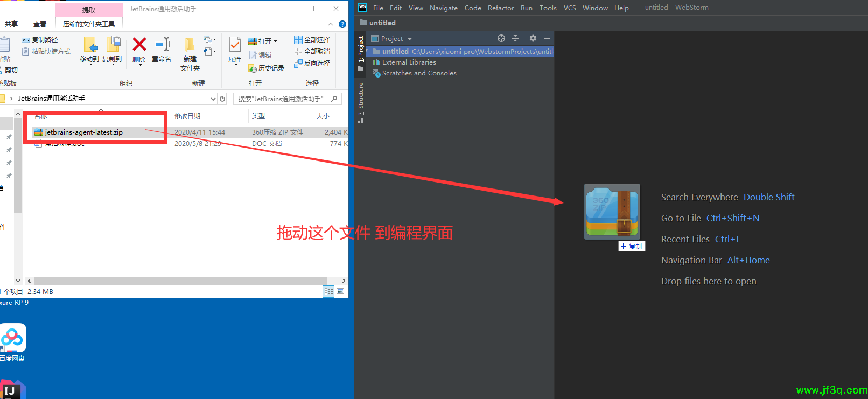Select the 压缩的文件夹工具 ribbon tab
This screenshot has height=399, width=868.
point(89,24)
